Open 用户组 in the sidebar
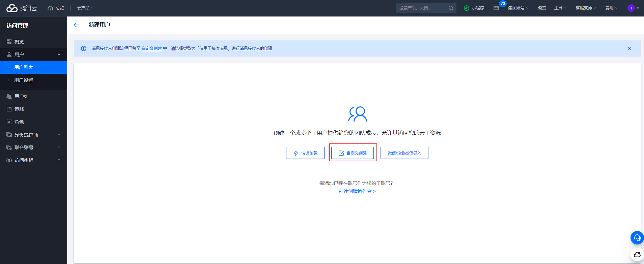Image resolution: width=644 pixels, height=264 pixels. coord(33,96)
